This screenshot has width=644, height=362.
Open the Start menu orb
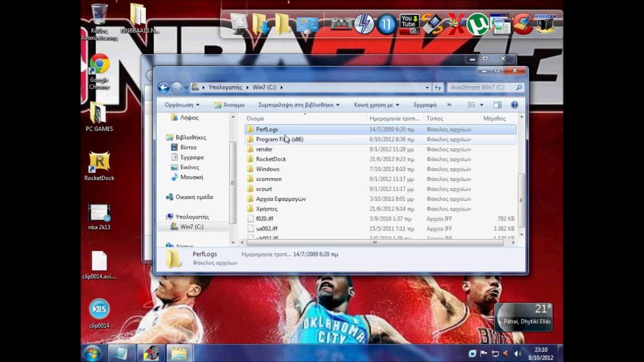point(92,352)
